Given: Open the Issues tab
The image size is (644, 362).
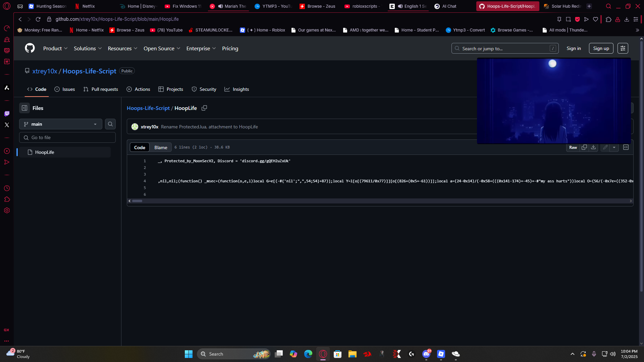Looking at the screenshot, I should click(65, 89).
